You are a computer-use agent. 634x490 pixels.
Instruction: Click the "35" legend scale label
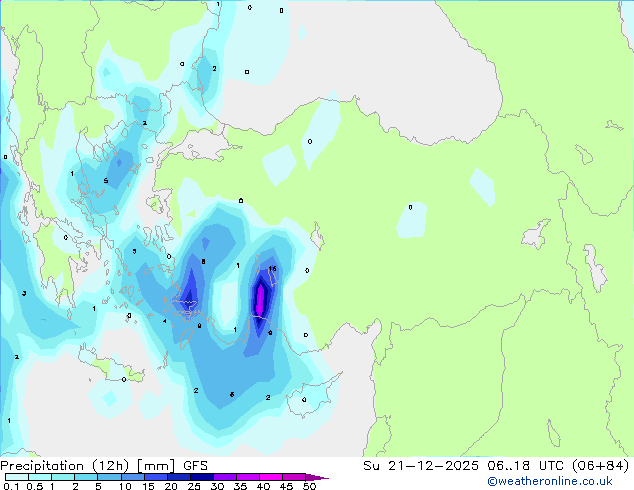(240, 486)
